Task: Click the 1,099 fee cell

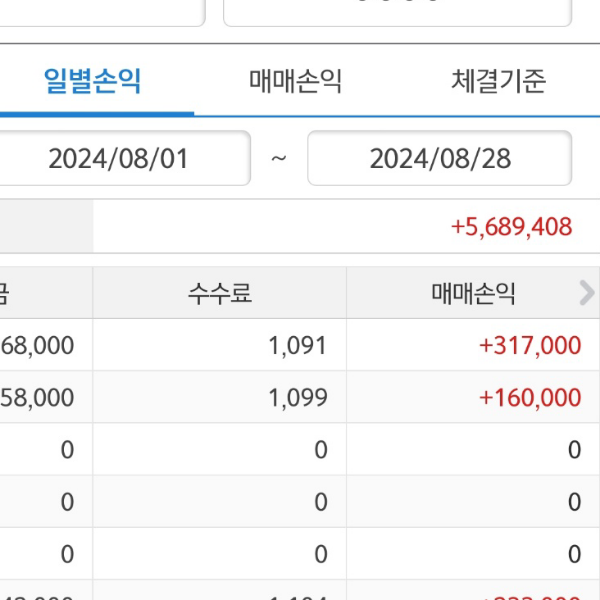Action: pos(297,398)
